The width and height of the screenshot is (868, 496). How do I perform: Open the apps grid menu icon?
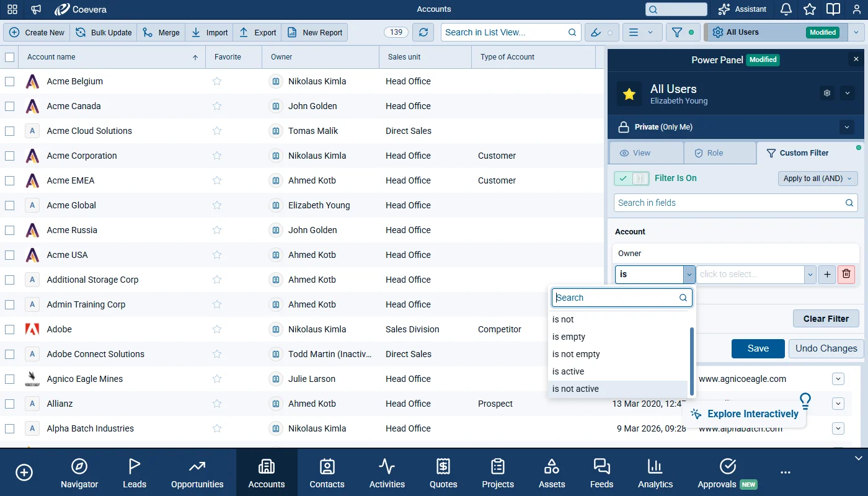click(x=12, y=9)
